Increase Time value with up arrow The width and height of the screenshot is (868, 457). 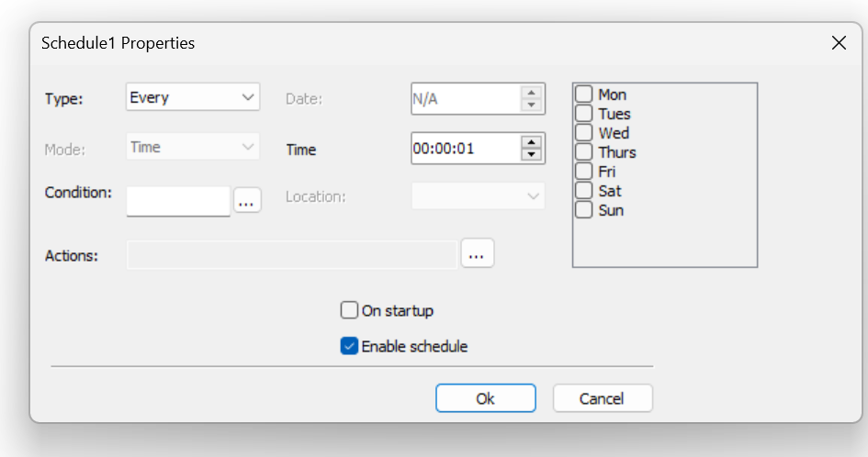[532, 141]
